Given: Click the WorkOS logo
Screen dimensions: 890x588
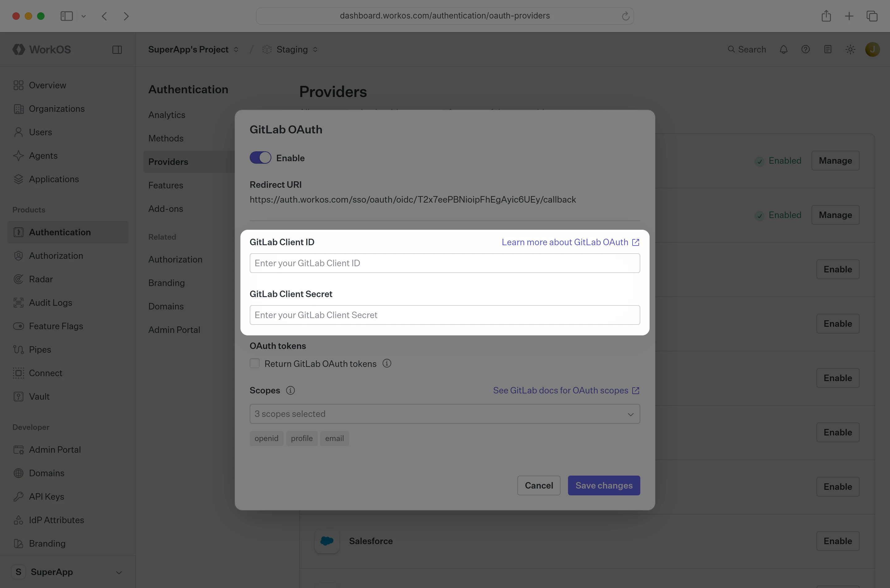Looking at the screenshot, I should coord(42,49).
